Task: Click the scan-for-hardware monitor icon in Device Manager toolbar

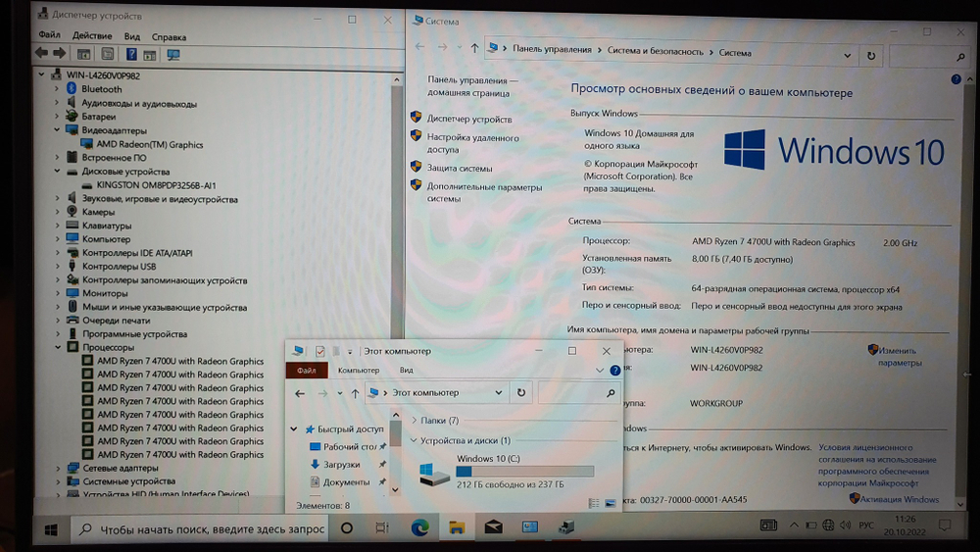Action: click(x=173, y=55)
